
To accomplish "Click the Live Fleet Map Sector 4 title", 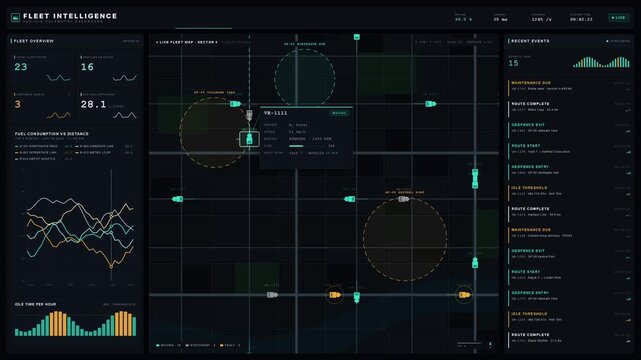I will click(x=187, y=42).
